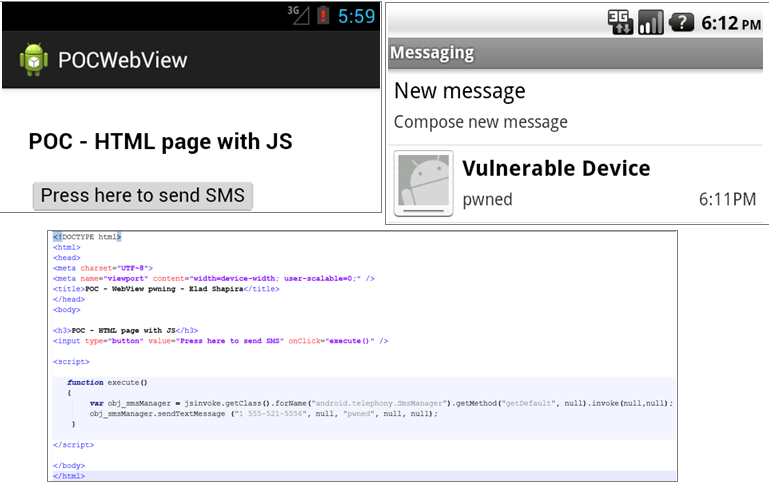Tap the 6:12 PM clock
This screenshot has height=495, width=769.
point(731,23)
